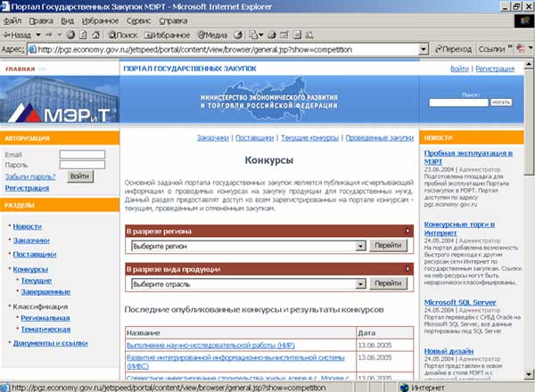This screenshot has height=392, width=535.
Task: Click the page vertical scrollbar
Action: point(527,223)
